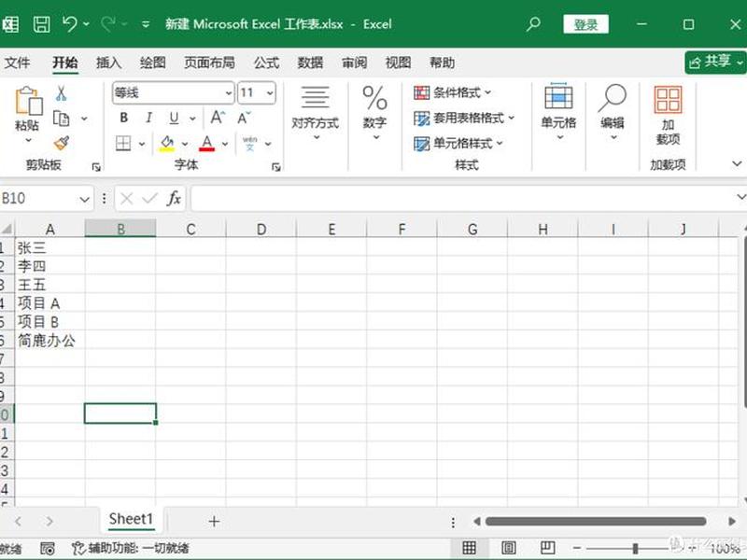
Task: Click the fill color bucket icon
Action: tap(167, 144)
